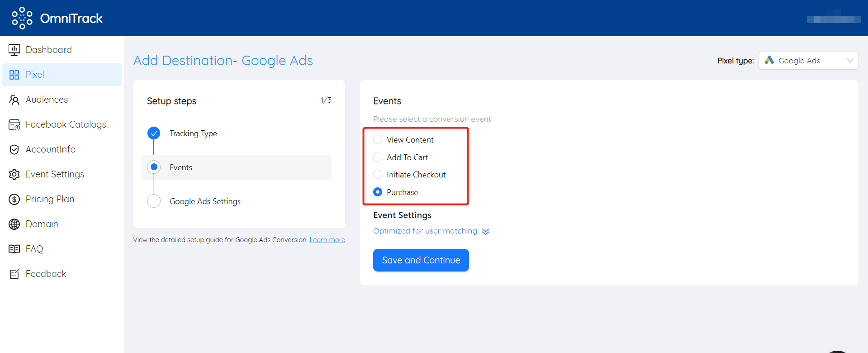Open the Dashboard menu item
The width and height of the screenshot is (868, 353).
[x=62, y=50]
